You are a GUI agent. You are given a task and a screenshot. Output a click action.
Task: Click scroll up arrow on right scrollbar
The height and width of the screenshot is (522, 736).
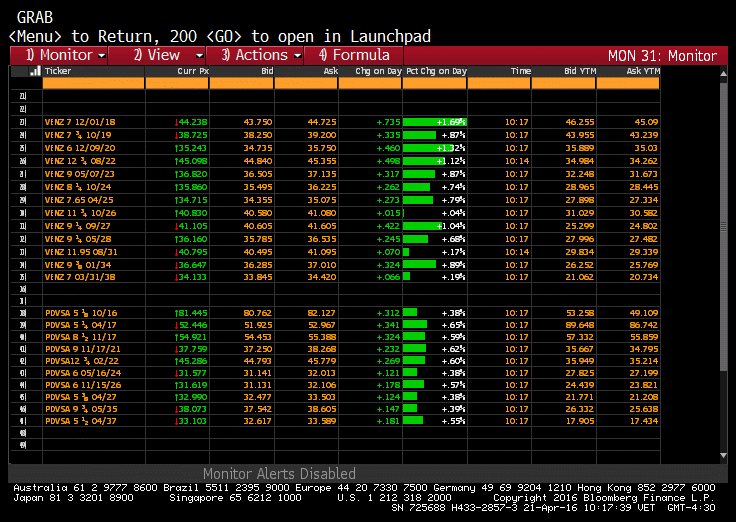(723, 71)
